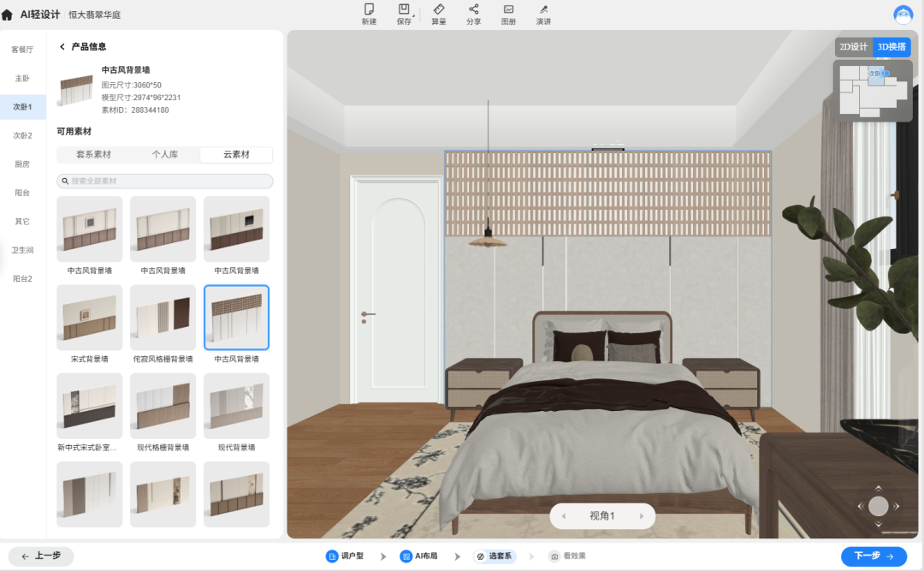The image size is (924, 571).
Task: Select the 宋式背景墙 material thumbnail
Action: 90,318
